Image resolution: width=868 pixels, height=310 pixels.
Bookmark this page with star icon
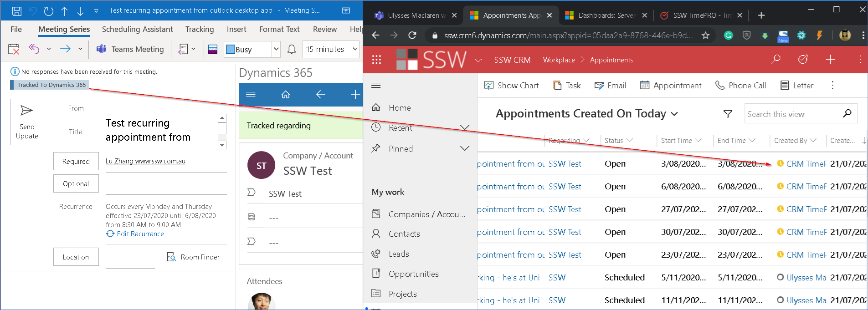click(705, 36)
